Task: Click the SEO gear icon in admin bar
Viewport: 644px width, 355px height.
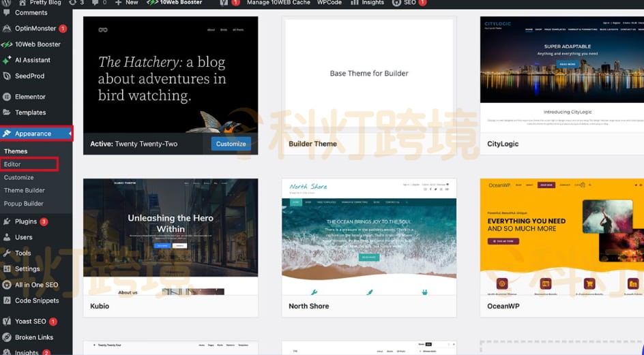Action: [x=396, y=3]
